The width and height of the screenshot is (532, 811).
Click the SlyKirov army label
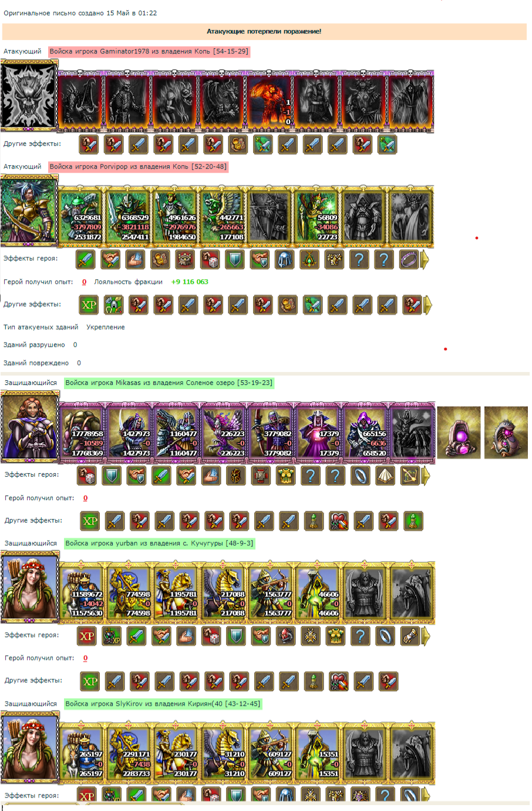tap(163, 703)
